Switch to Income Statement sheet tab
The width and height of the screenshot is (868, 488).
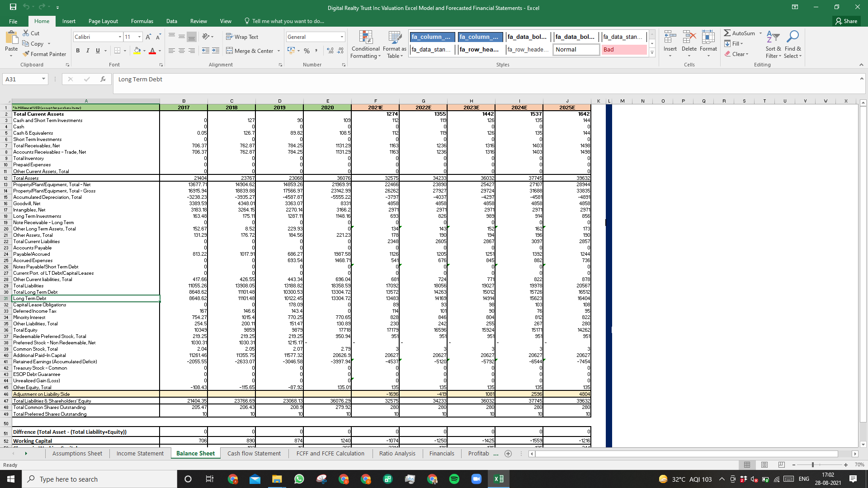pyautogui.click(x=140, y=454)
